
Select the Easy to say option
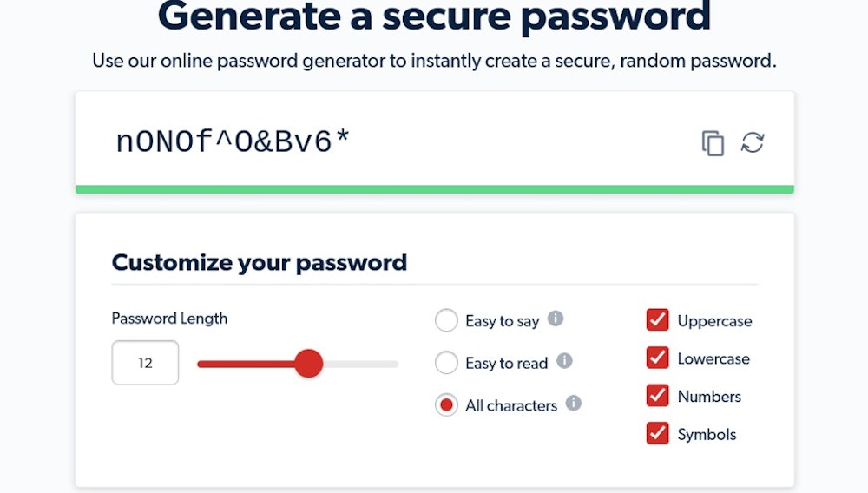(446, 321)
